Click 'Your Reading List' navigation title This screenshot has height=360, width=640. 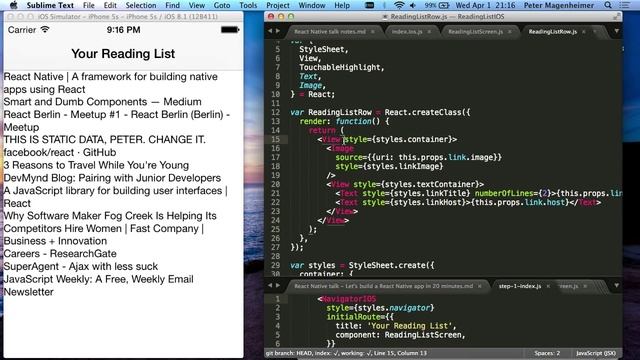click(123, 53)
